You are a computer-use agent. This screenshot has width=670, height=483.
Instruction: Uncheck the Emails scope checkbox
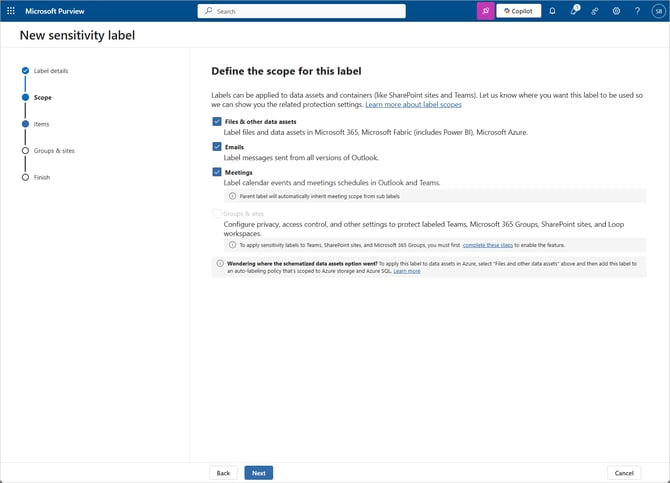(217, 147)
